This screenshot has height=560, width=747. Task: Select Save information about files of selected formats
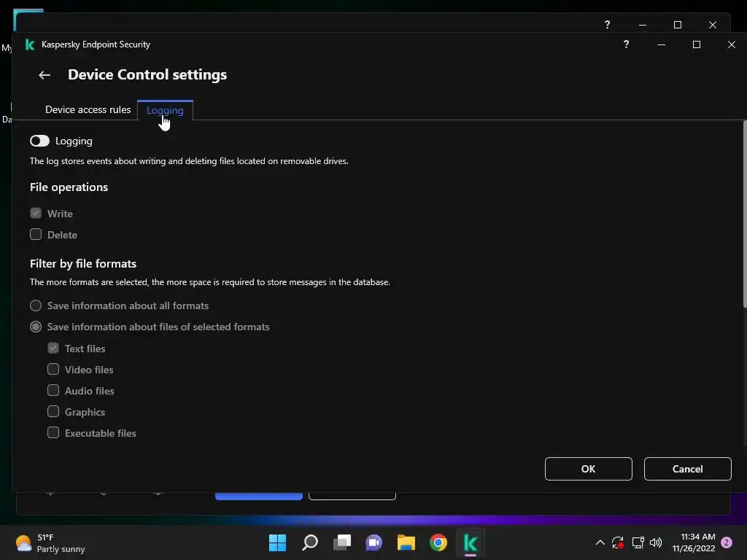click(36, 327)
